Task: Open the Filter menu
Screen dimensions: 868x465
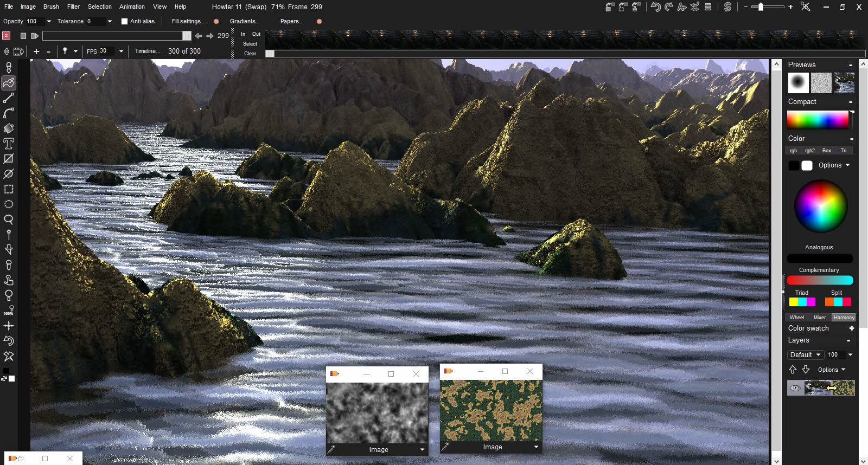Action: pyautogui.click(x=73, y=7)
